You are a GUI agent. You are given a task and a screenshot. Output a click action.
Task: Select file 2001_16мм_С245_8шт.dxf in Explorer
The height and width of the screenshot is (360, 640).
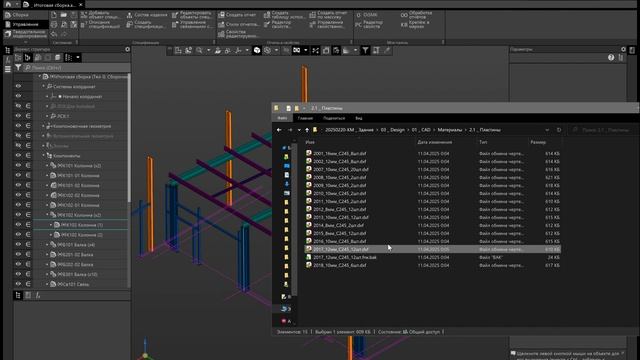(339, 153)
